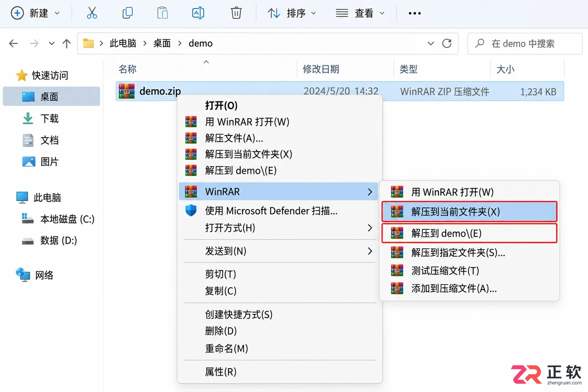Select 下载 in the sidebar
Viewport: 588px width, 392px height.
point(49,118)
